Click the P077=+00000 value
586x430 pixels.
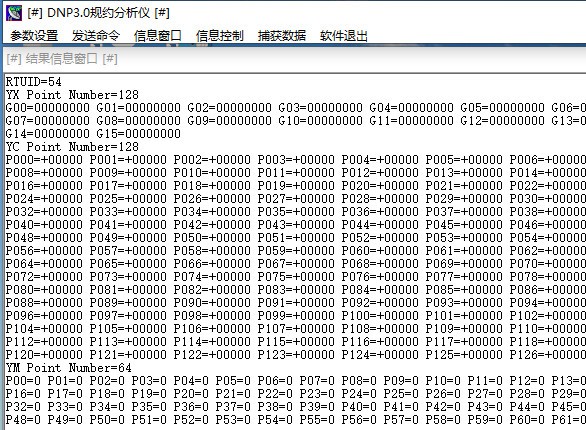pyautogui.click(x=464, y=277)
